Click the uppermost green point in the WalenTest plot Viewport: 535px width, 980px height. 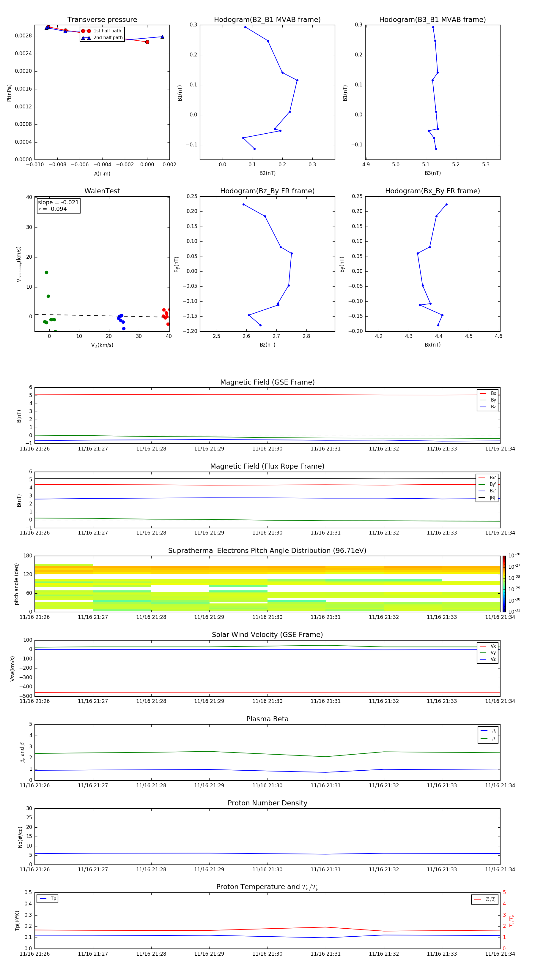pos(46,272)
